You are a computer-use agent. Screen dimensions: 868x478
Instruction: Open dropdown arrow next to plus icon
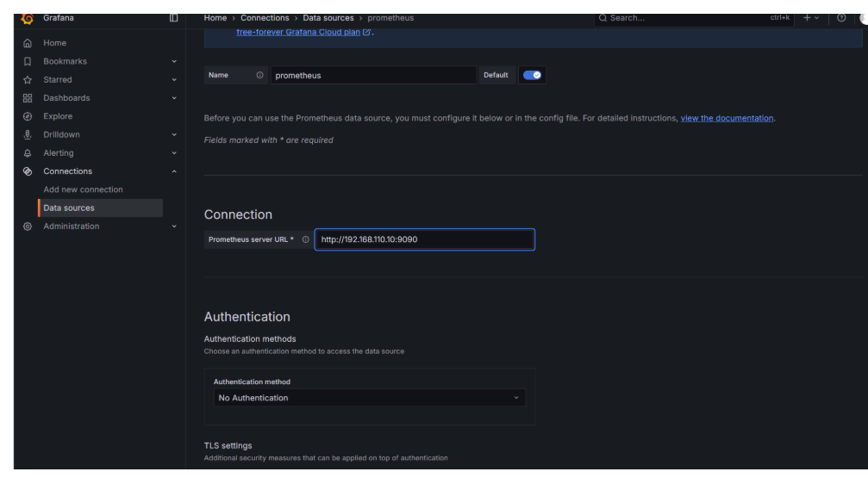pyautogui.click(x=816, y=18)
